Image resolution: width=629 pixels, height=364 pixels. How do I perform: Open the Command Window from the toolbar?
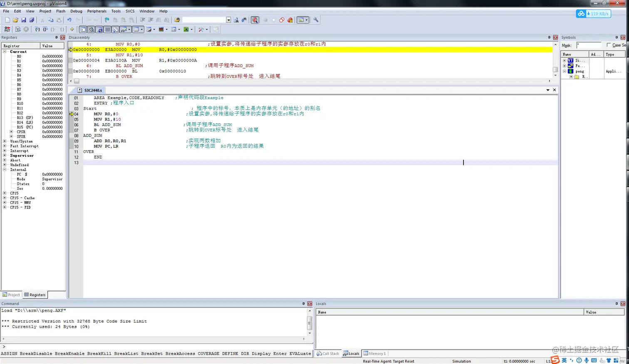tap(82, 29)
